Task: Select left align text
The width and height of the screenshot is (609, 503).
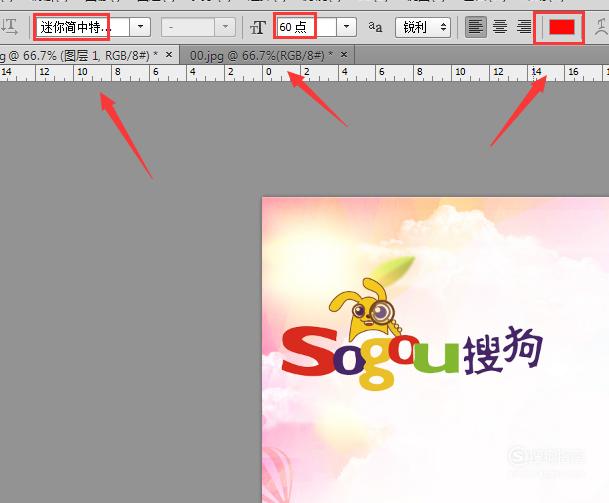Action: click(x=476, y=27)
